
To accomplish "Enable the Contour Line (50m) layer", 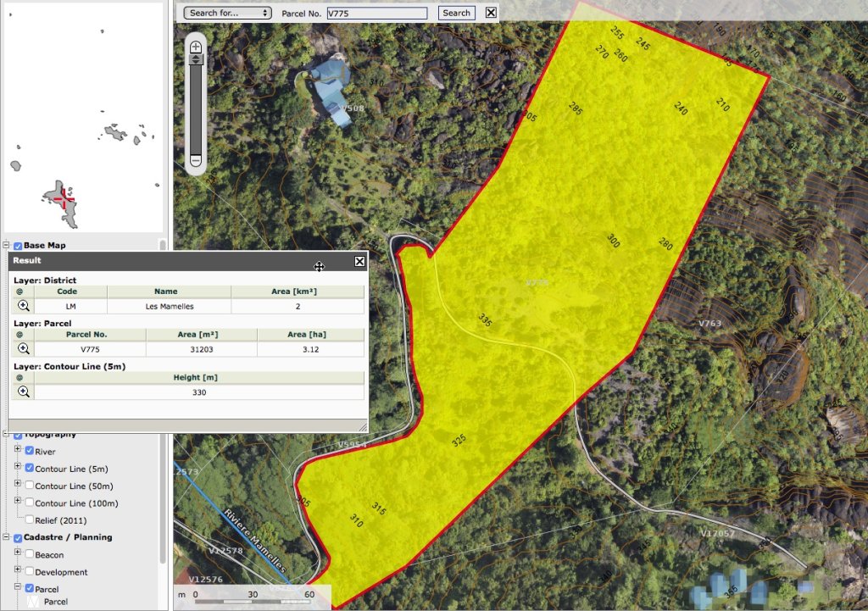I will click(x=31, y=486).
